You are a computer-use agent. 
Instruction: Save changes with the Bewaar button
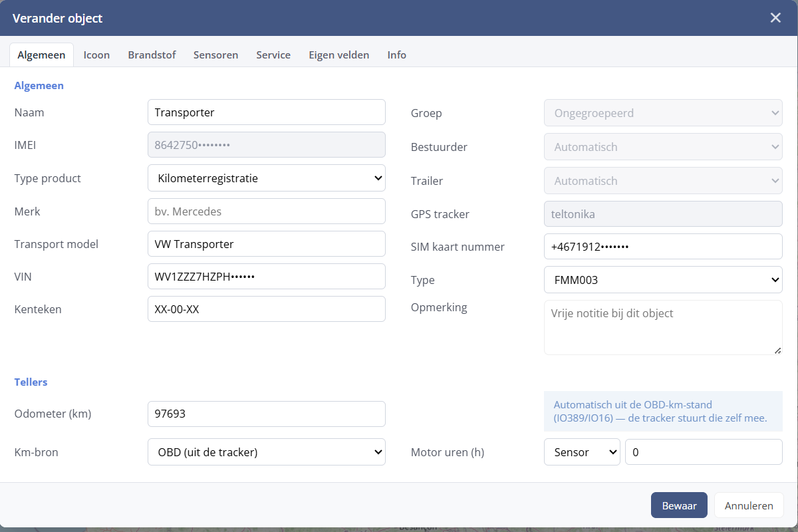(x=679, y=505)
